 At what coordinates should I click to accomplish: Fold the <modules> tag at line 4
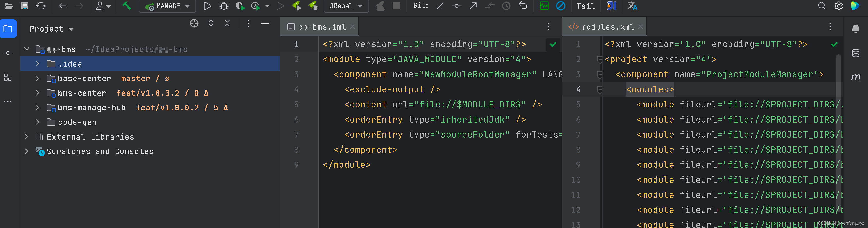(x=600, y=89)
